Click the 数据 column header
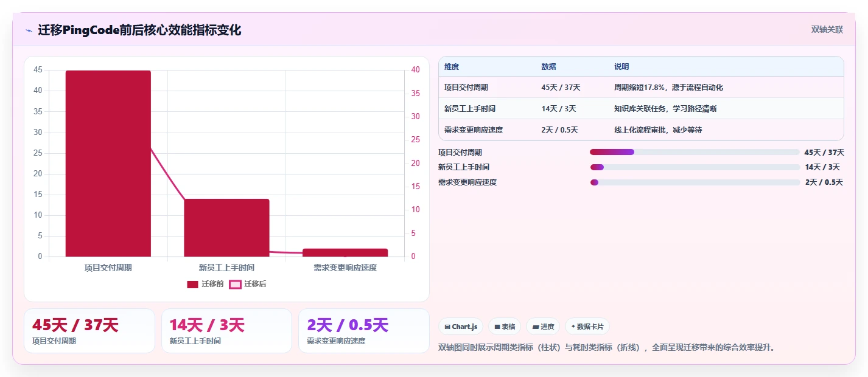 (548, 67)
